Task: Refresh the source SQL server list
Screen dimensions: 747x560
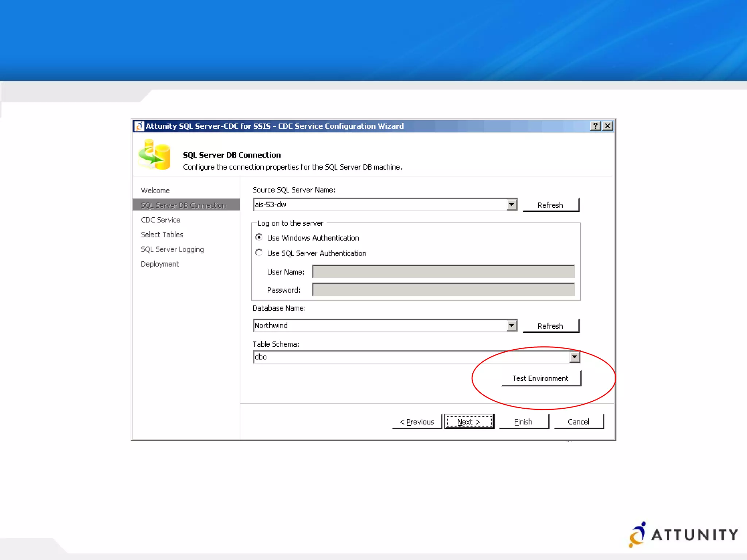Action: point(551,205)
